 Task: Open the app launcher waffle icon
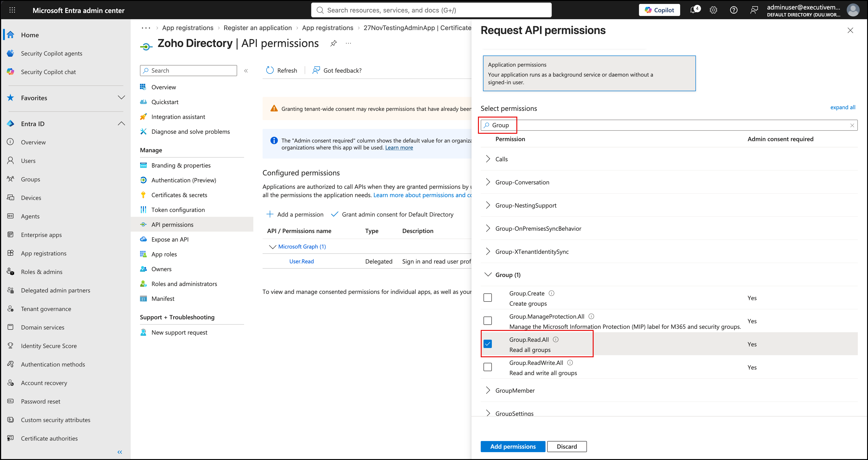point(12,10)
